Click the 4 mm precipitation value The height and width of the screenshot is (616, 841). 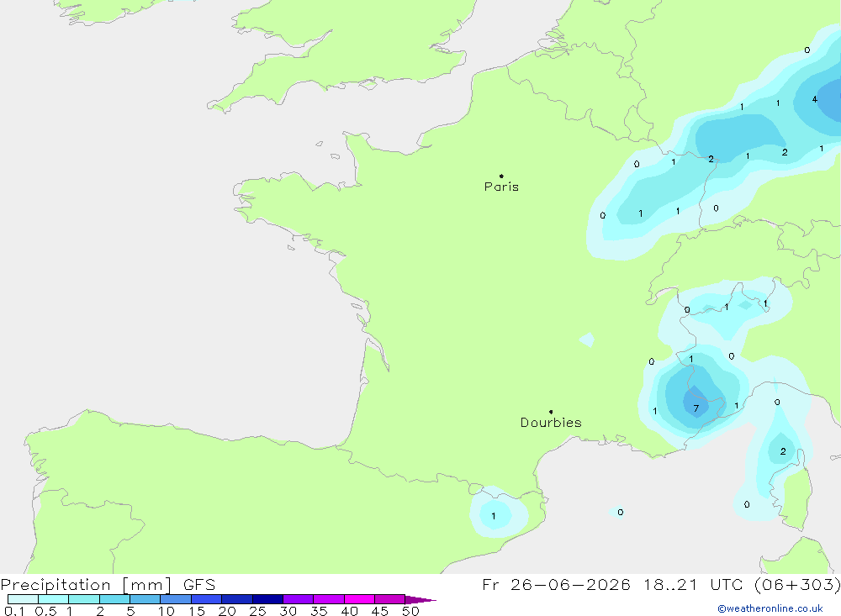click(x=815, y=99)
